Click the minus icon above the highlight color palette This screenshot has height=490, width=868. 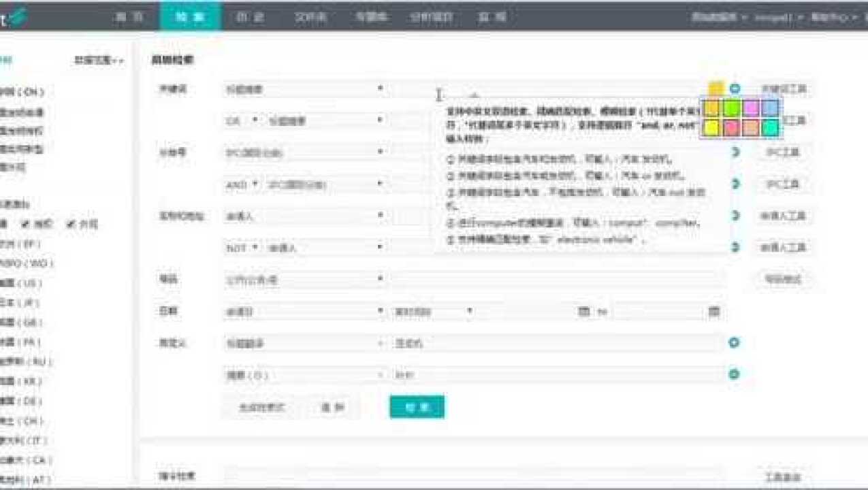(734, 87)
